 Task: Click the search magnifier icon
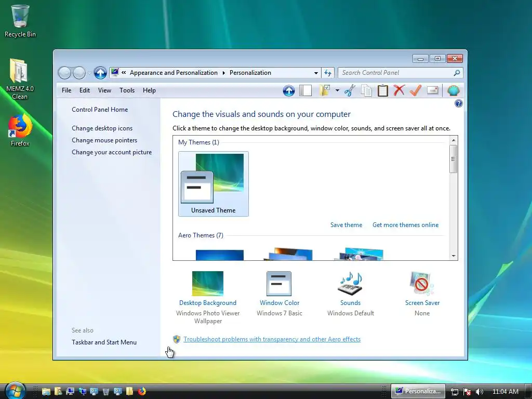pyautogui.click(x=457, y=73)
